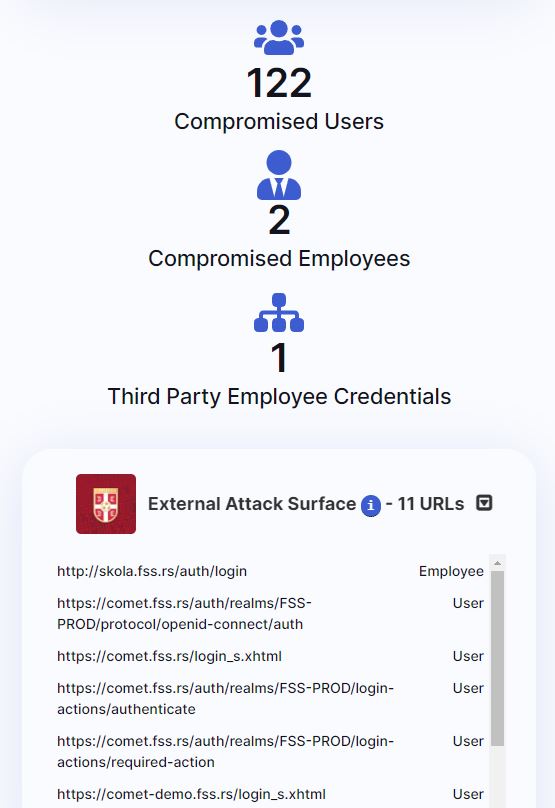Click the Compromised Employees person icon
The height and width of the screenshot is (808, 555).
pyautogui.click(x=279, y=175)
